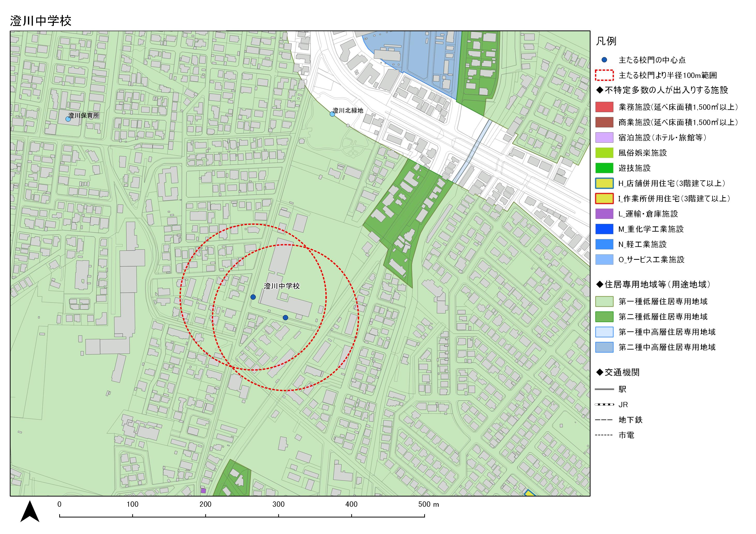Click the 住居専用地域等(用途地域) heading
This screenshot has height=534, width=756.
[653, 284]
